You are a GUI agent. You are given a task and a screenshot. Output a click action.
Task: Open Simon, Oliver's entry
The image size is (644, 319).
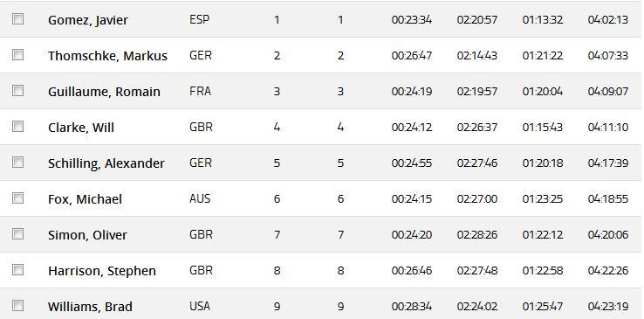[87, 235]
